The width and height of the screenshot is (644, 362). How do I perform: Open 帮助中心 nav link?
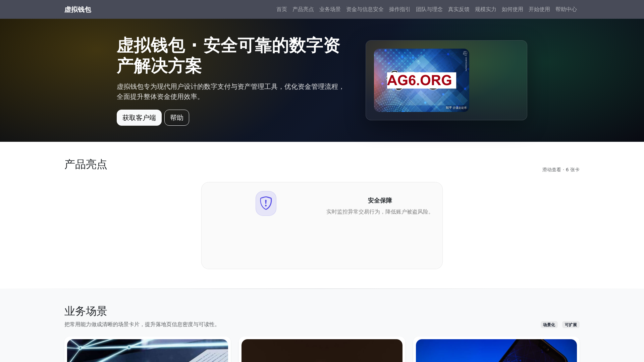[566, 9]
